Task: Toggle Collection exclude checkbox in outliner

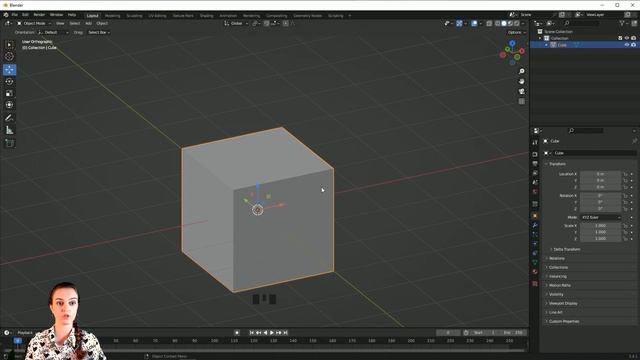Action: [620, 38]
